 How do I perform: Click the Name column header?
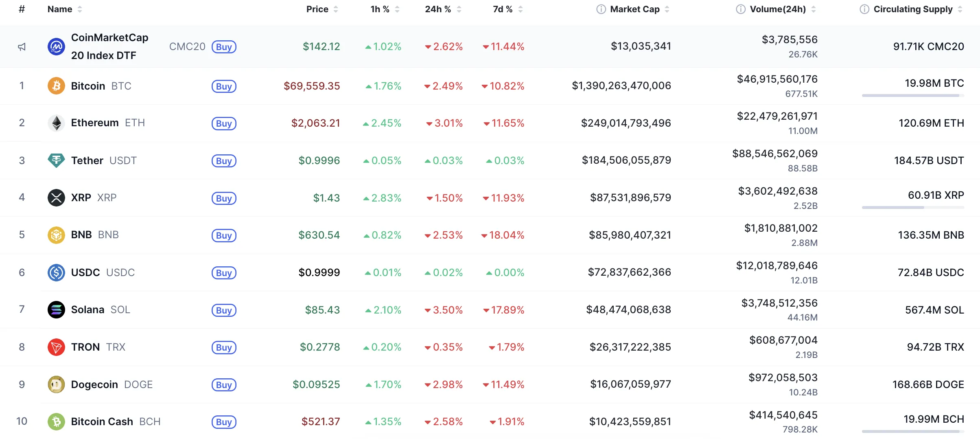pyautogui.click(x=59, y=9)
